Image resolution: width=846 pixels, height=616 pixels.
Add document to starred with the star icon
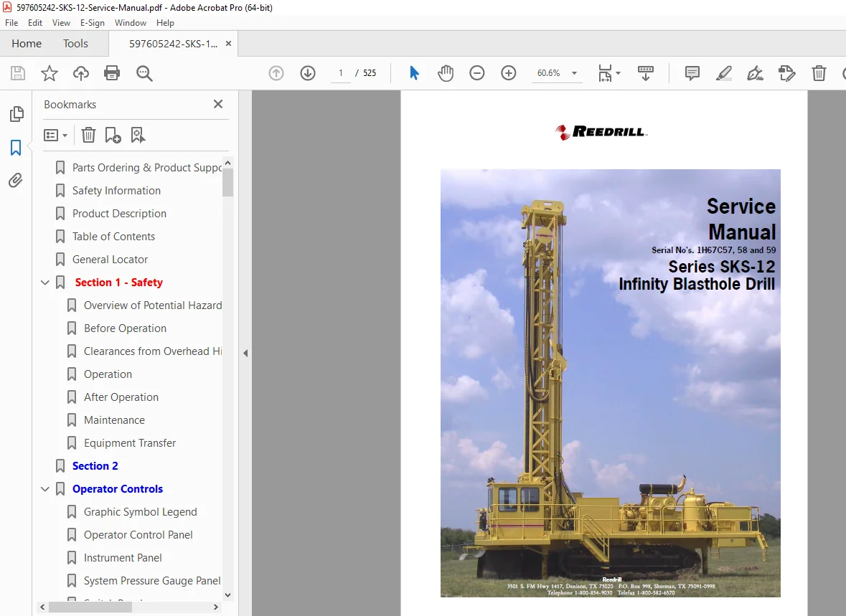point(49,73)
